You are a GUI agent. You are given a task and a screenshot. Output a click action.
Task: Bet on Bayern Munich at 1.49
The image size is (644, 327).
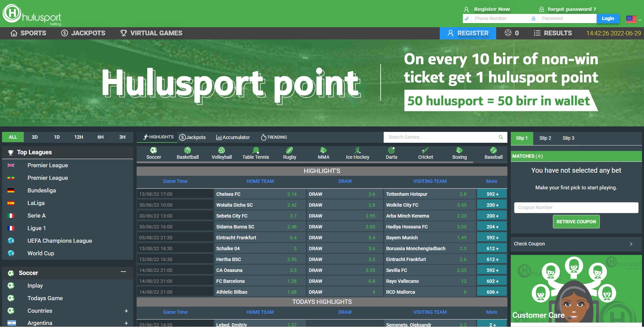click(x=430, y=238)
